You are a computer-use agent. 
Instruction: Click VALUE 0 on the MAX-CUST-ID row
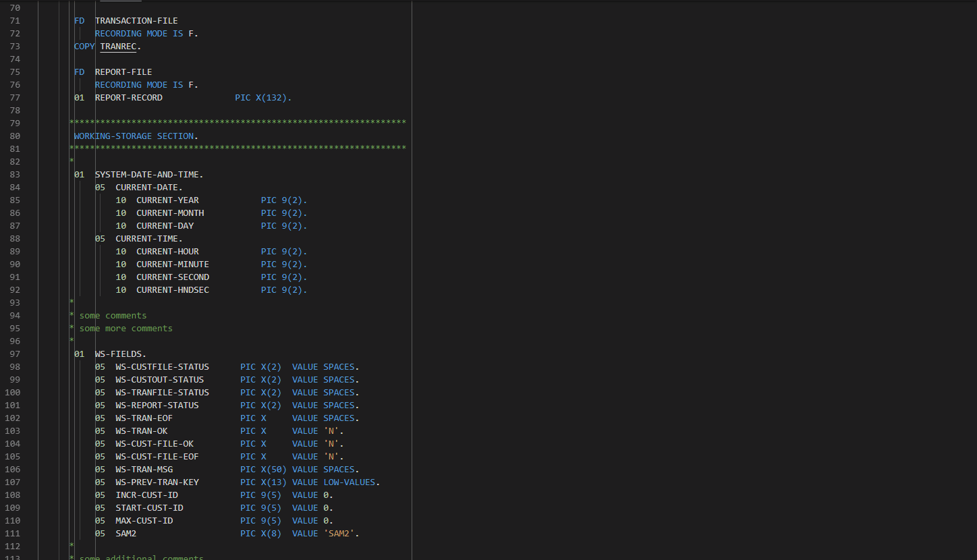tap(310, 521)
